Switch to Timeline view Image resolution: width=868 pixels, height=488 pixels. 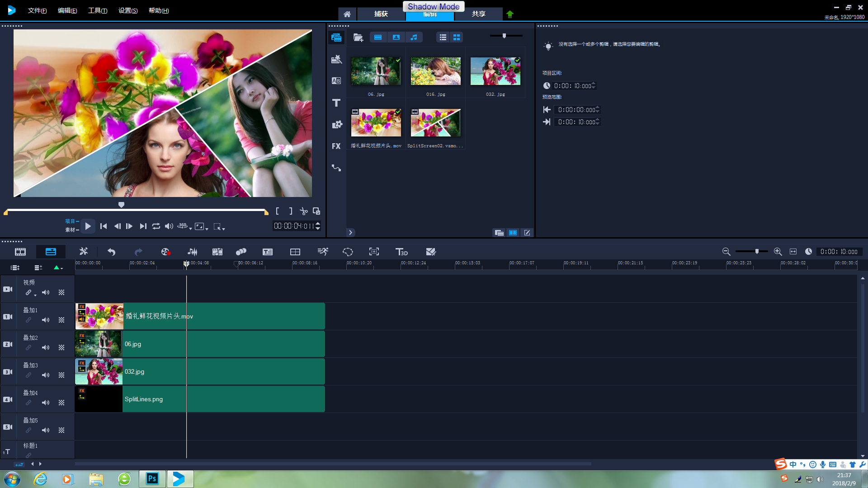click(51, 252)
